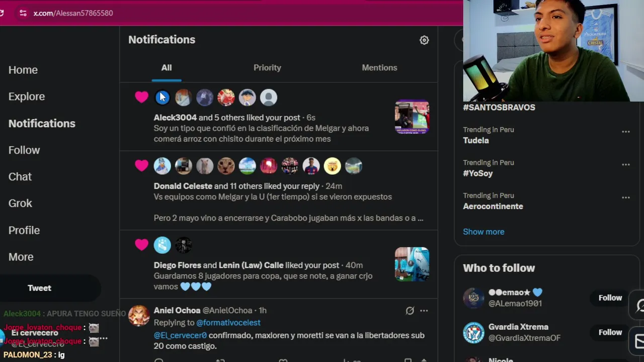Open Aniel Ochoa's profile picture
644x362 pixels.
coord(139,315)
